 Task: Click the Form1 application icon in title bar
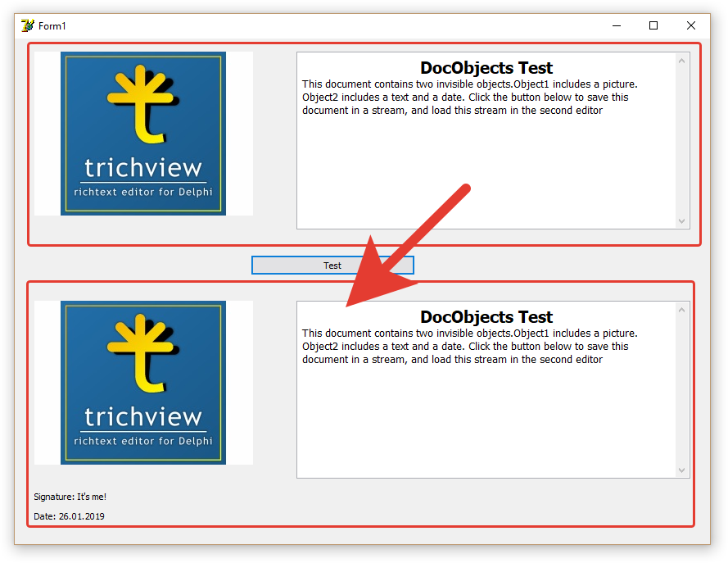(28, 25)
